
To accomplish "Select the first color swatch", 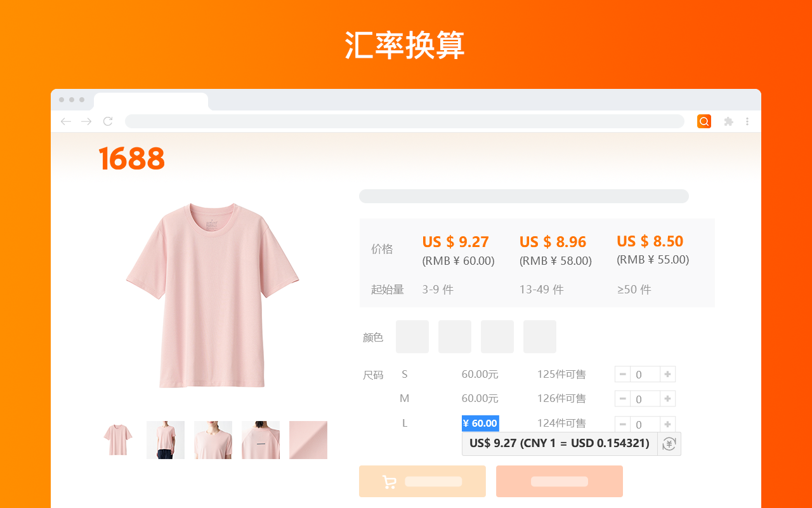I will 412,337.
